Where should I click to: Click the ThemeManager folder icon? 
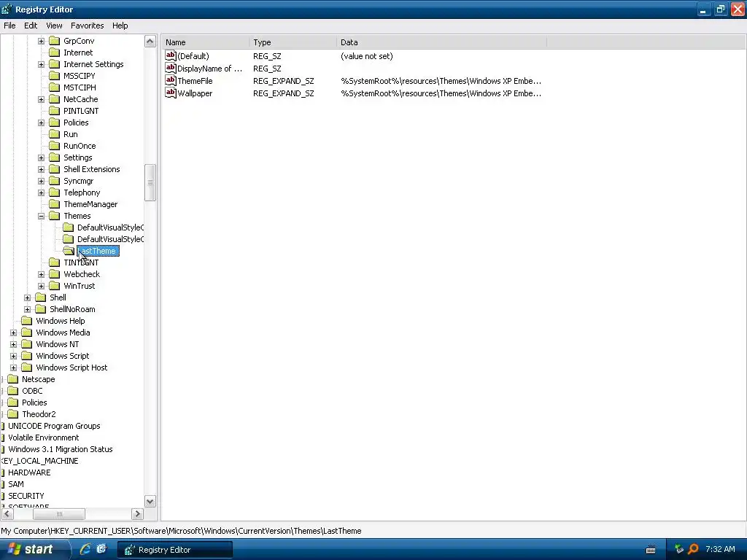pos(54,204)
